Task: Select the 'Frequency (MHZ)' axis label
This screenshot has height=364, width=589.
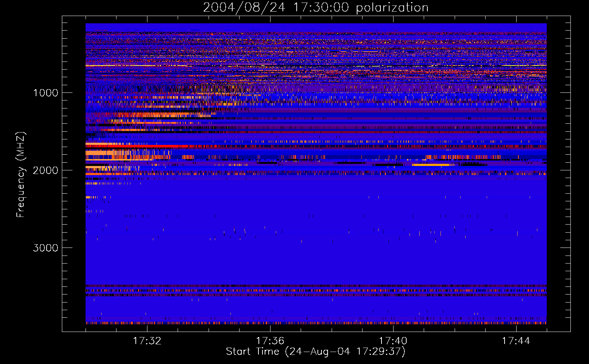Action: [21, 175]
